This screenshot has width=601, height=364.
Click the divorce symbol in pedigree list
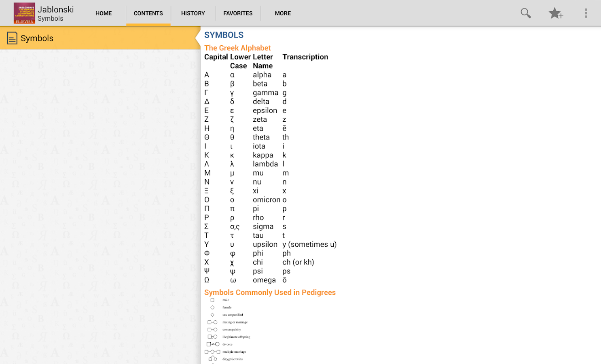[x=213, y=344]
